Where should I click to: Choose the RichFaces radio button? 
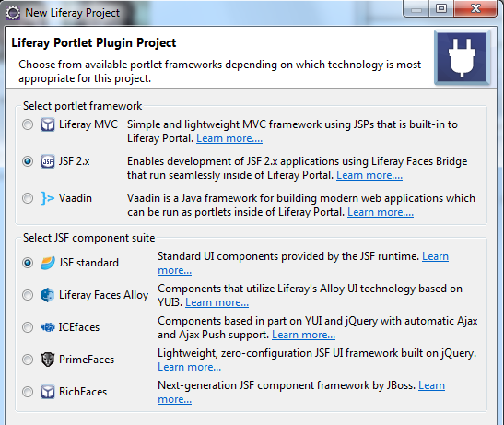[x=28, y=392]
